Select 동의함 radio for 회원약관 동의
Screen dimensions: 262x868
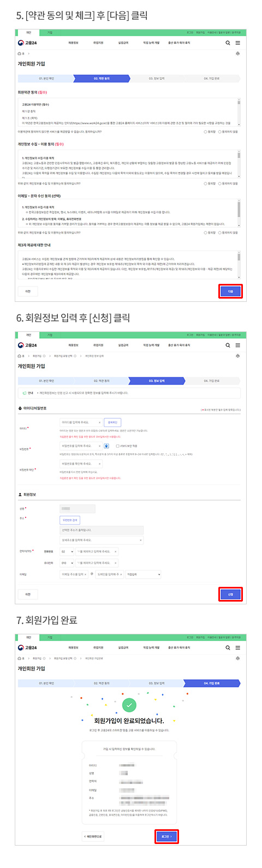[x=209, y=132]
